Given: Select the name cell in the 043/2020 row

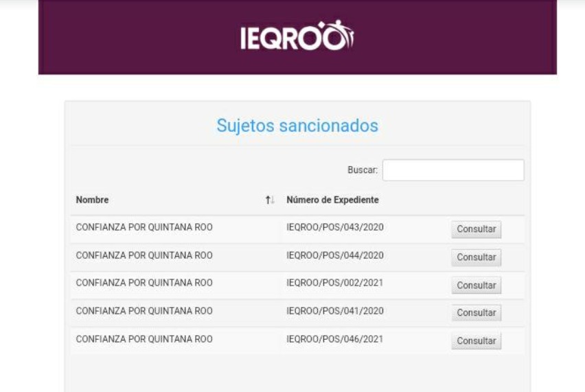Looking at the screenshot, I should pos(144,227).
